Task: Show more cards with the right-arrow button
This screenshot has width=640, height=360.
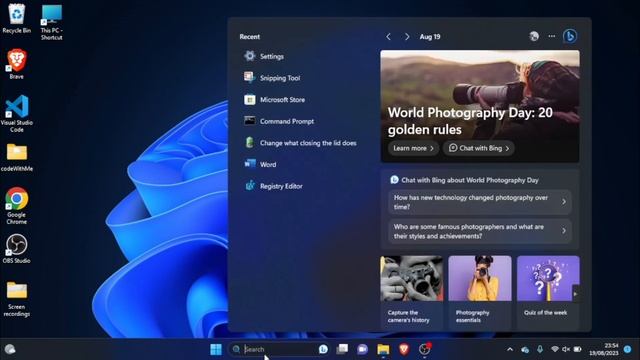Action: click(x=576, y=294)
